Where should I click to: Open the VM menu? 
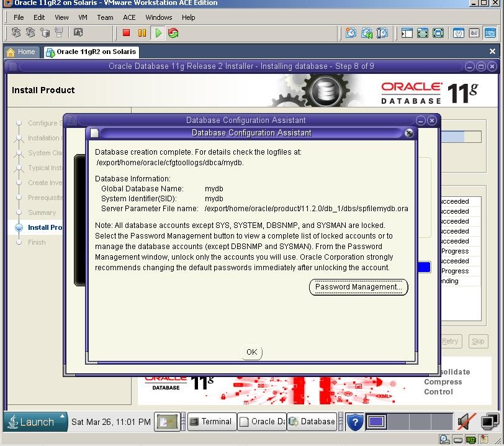pyautogui.click(x=81, y=17)
